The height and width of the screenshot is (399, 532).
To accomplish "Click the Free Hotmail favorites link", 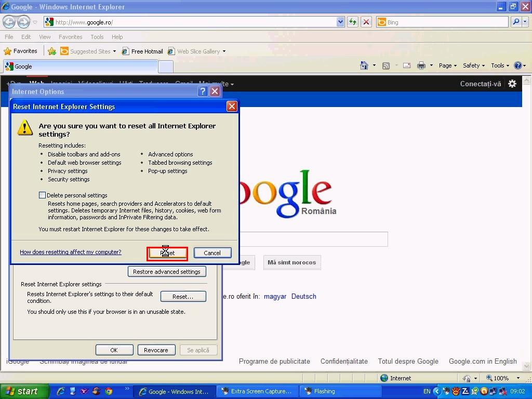I will point(142,51).
